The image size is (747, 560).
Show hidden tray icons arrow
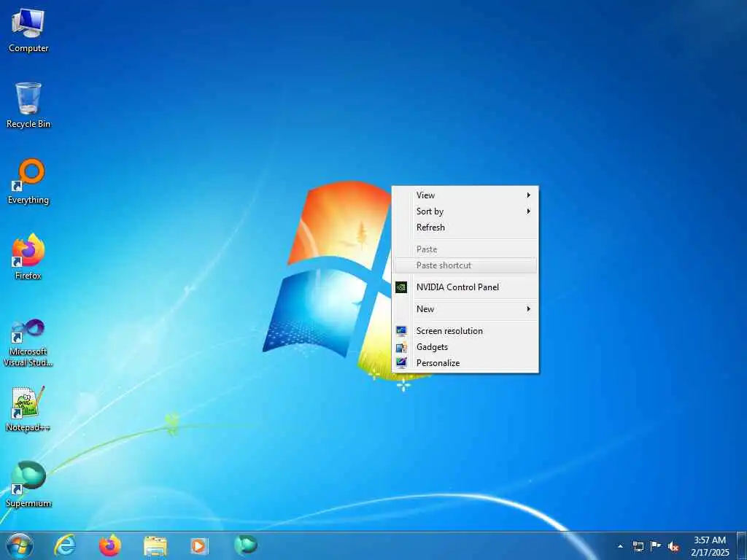tap(620, 546)
